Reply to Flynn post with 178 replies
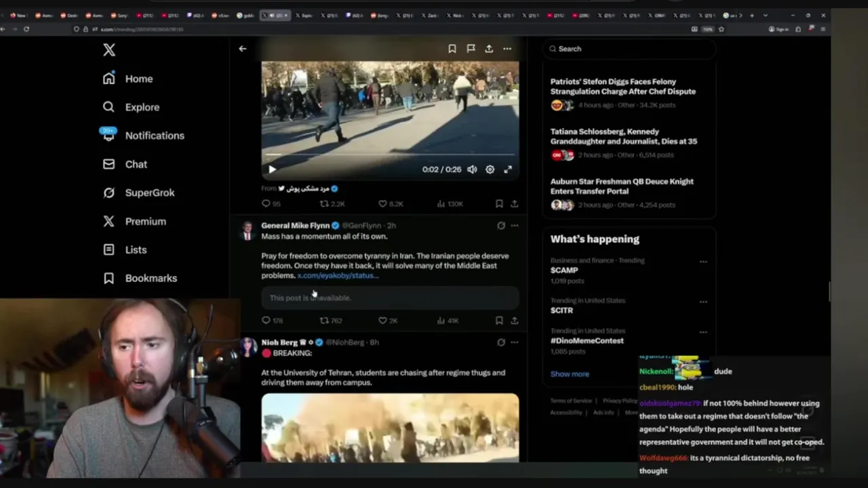Image resolution: width=868 pixels, height=488 pixels. tap(272, 321)
